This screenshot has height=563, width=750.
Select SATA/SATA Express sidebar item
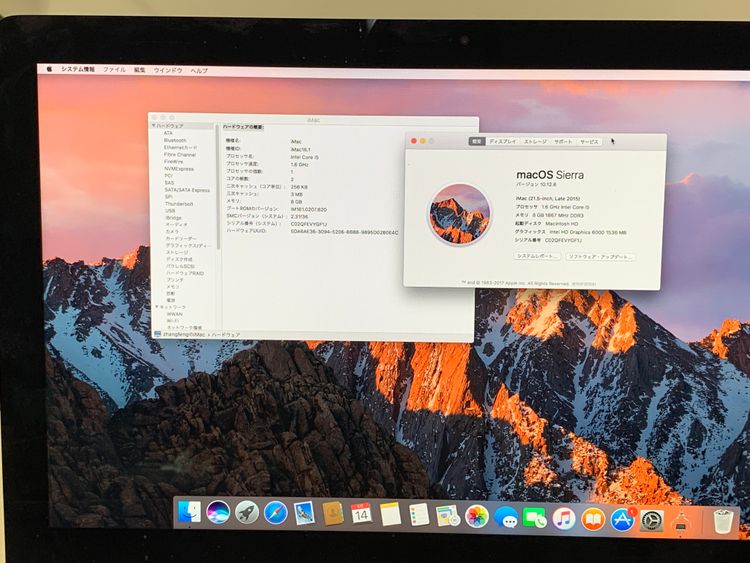[187, 190]
